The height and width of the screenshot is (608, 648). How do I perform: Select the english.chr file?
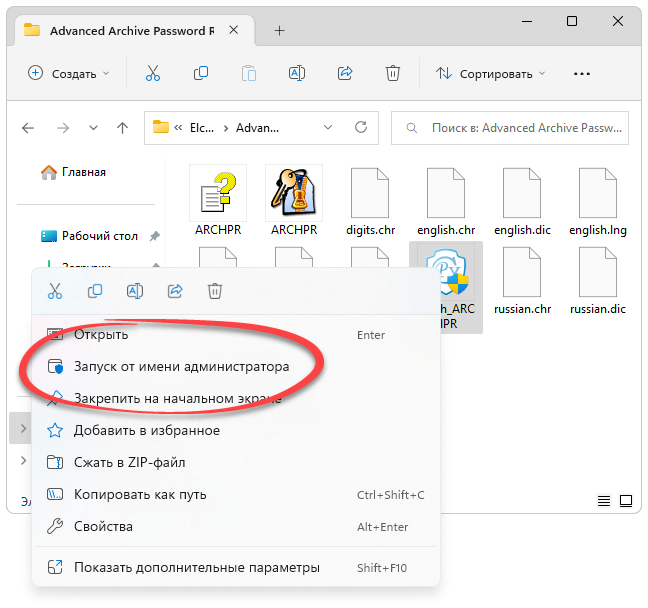[446, 202]
